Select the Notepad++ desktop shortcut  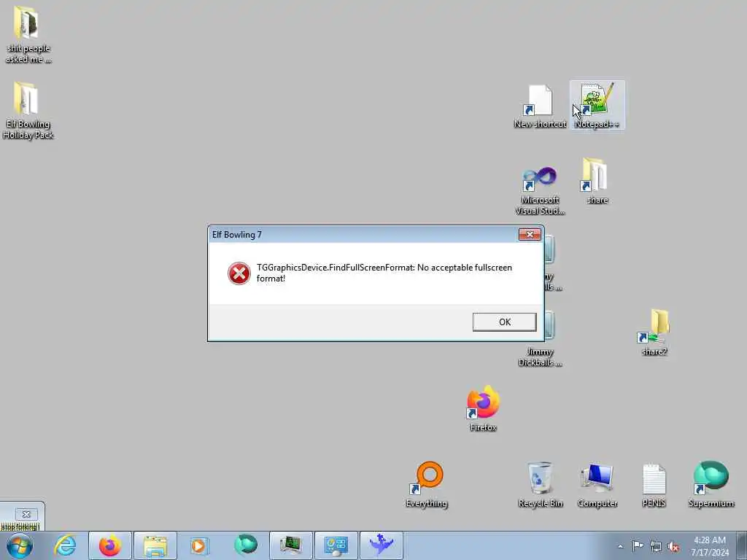pyautogui.click(x=597, y=105)
